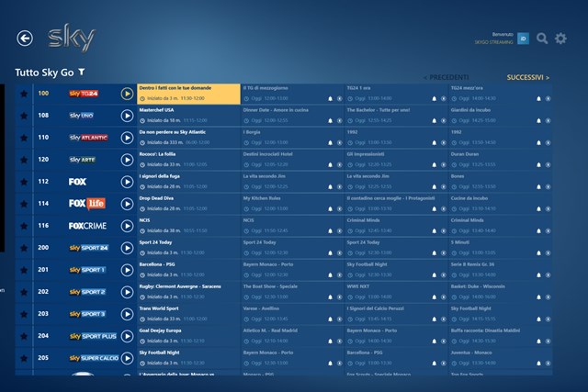Favorite channel 110 with its star
Image resolution: width=588 pixels, height=392 pixels.
point(24,138)
